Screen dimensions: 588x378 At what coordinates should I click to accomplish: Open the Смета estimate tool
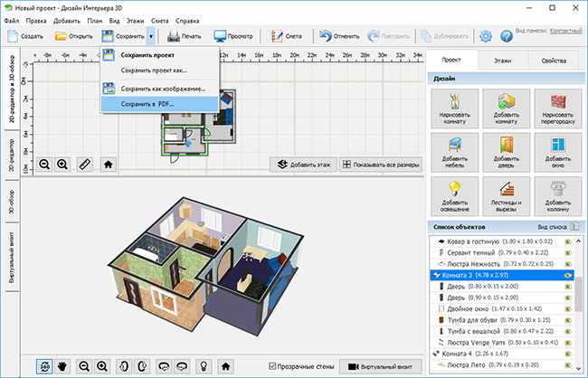[286, 36]
